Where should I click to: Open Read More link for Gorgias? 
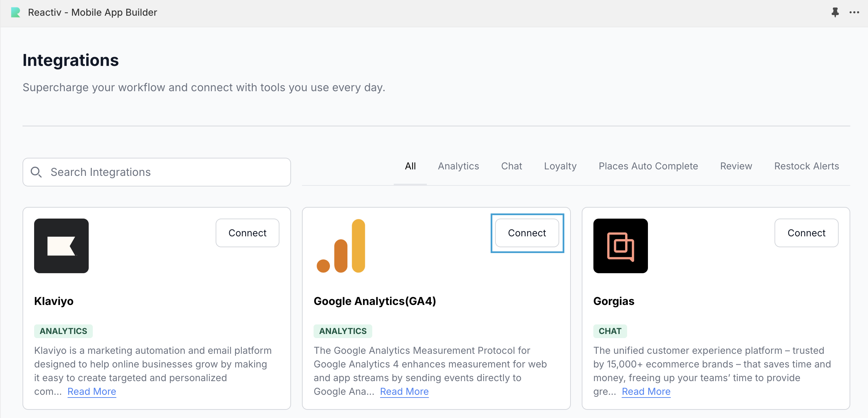coord(646,391)
